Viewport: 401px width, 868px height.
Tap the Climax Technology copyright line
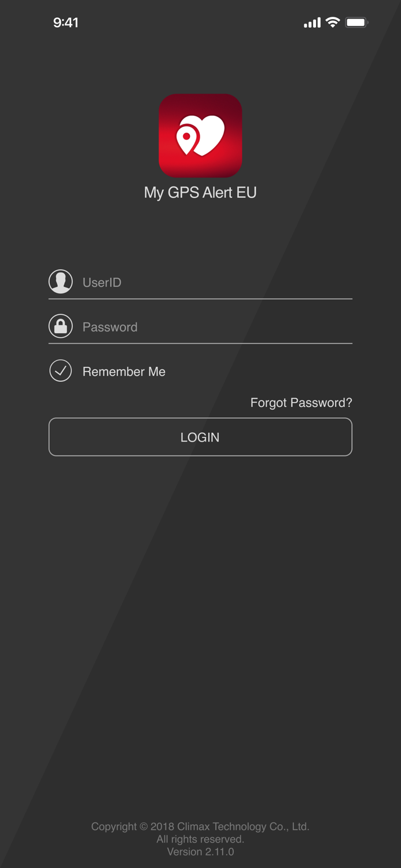[200, 826]
